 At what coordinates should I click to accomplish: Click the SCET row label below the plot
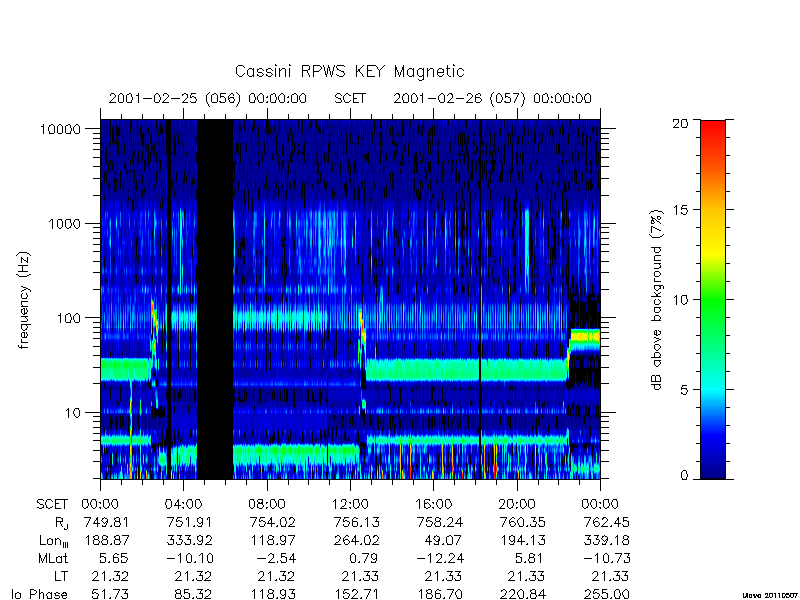point(52,505)
